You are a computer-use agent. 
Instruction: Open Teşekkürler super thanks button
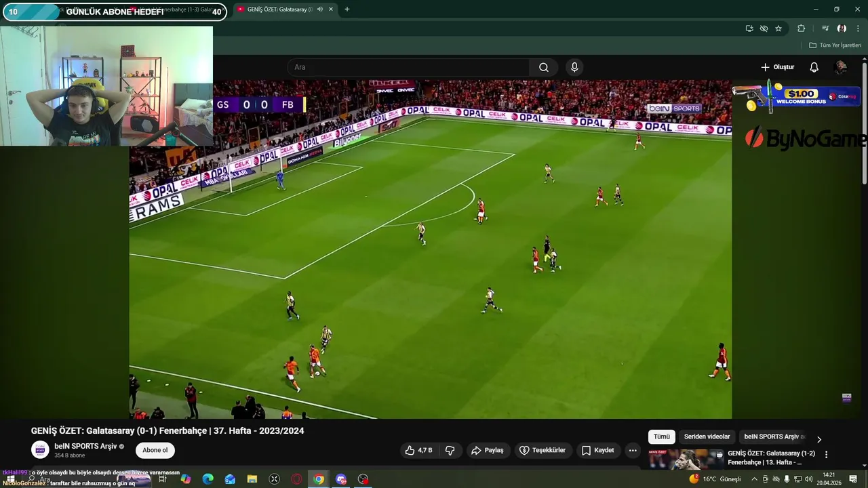tap(542, 450)
